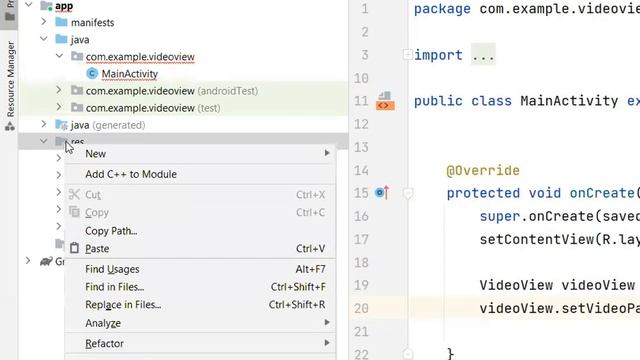
Task: Click the @Override annotation
Action: [x=483, y=170]
